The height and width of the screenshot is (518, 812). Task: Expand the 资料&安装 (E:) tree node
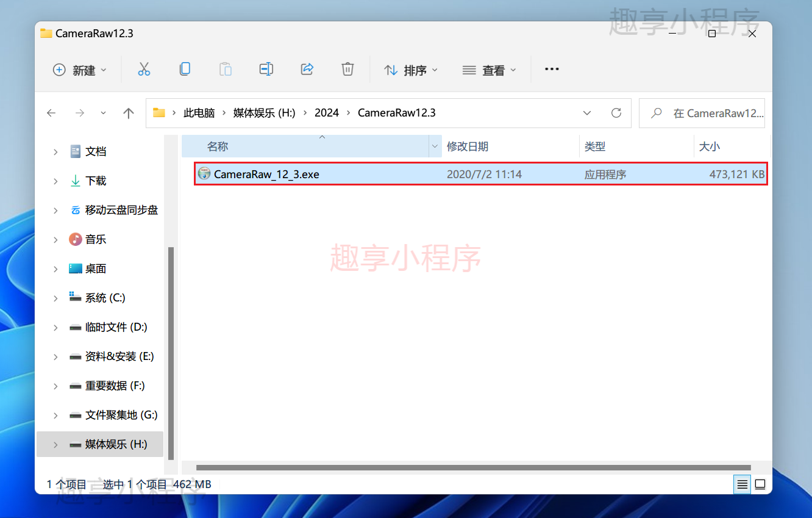pos(55,356)
